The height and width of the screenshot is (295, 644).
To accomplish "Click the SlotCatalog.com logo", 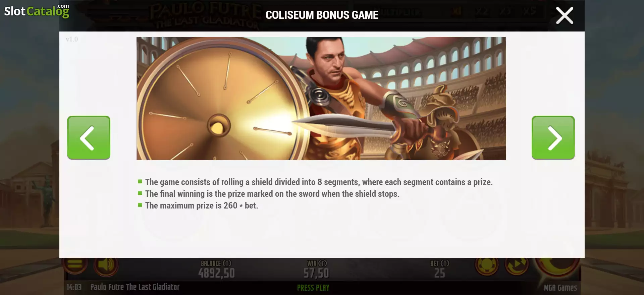I will [37, 11].
